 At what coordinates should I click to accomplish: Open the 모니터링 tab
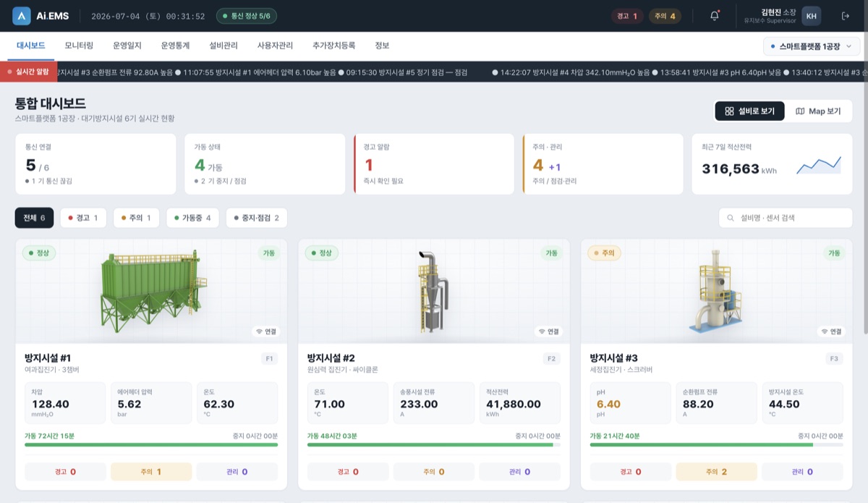tap(79, 46)
